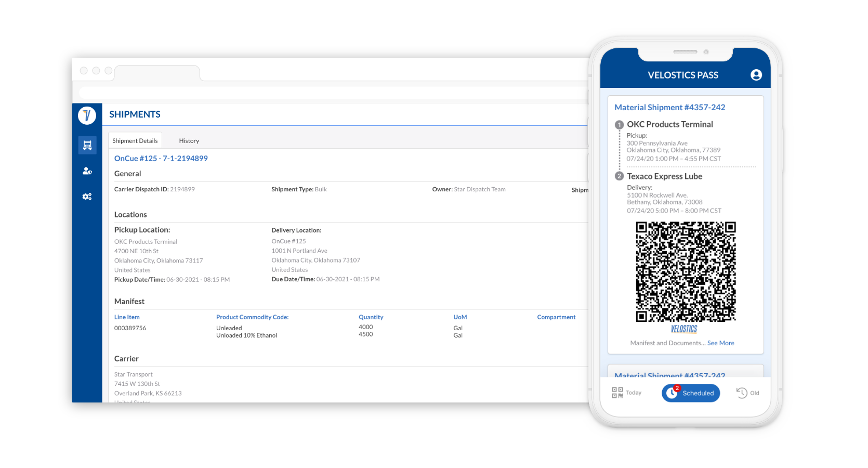Click carrier address 7415 W 130th St
The width and height of the screenshot is (868, 468).
[x=137, y=384]
